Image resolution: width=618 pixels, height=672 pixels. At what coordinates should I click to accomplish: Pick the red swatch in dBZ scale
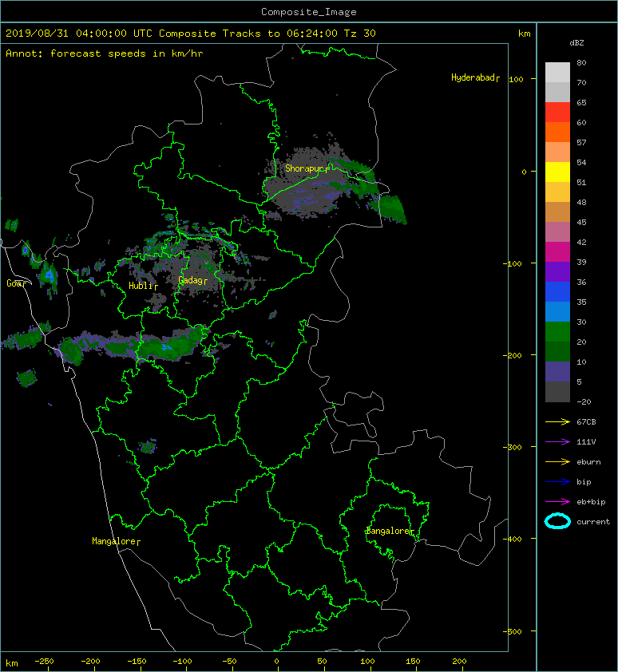(x=557, y=113)
